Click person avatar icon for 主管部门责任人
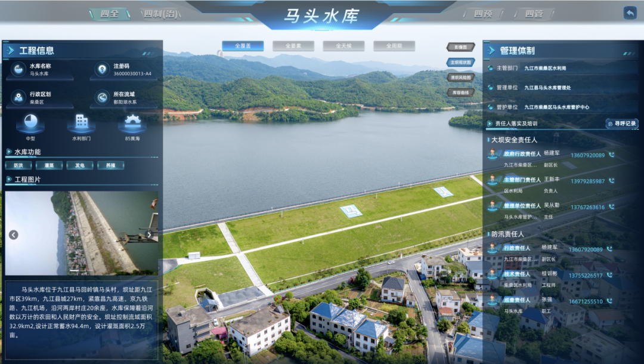This screenshot has width=644, height=364. click(493, 180)
